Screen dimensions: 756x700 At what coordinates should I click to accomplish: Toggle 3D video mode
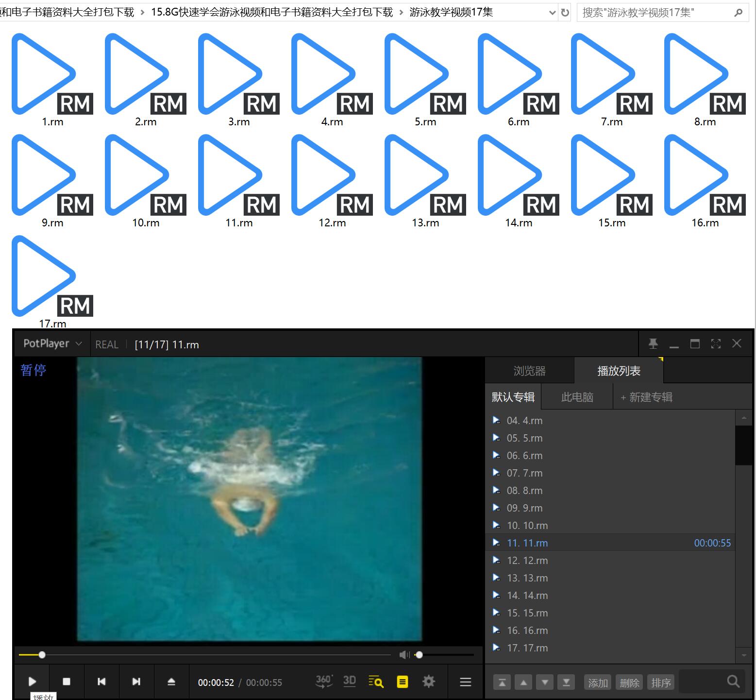click(x=350, y=681)
